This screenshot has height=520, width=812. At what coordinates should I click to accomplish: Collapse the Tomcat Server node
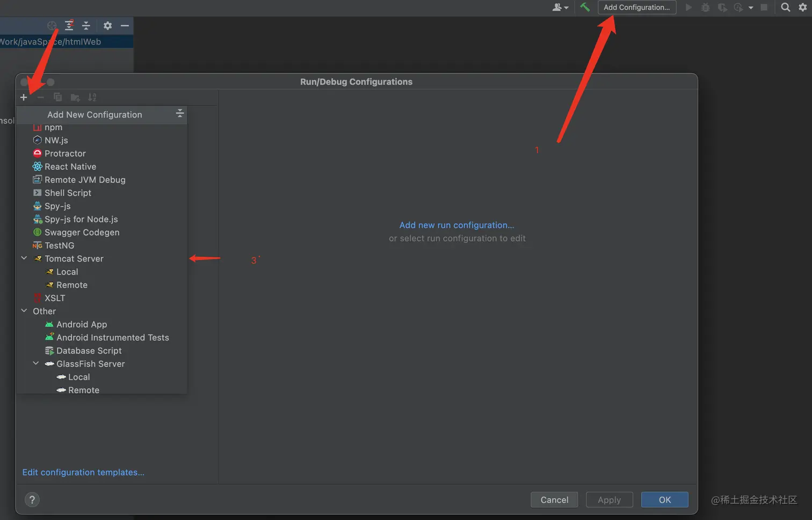pos(24,258)
